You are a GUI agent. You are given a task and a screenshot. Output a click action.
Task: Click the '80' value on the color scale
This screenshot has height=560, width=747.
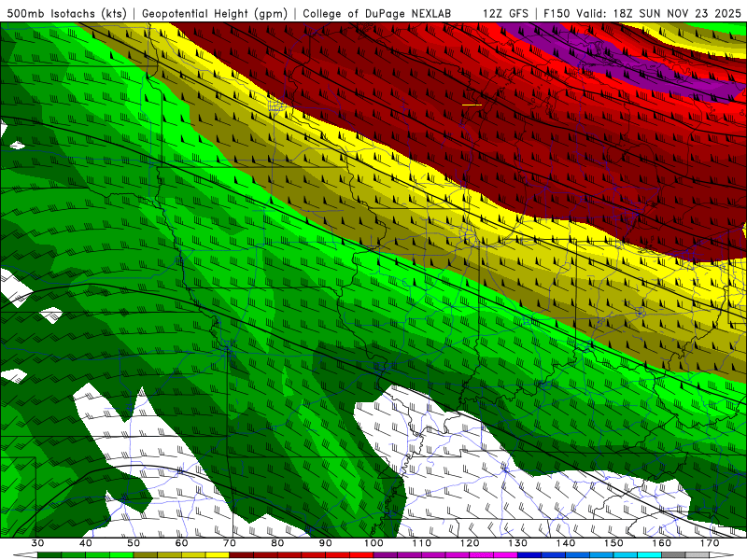click(x=277, y=543)
